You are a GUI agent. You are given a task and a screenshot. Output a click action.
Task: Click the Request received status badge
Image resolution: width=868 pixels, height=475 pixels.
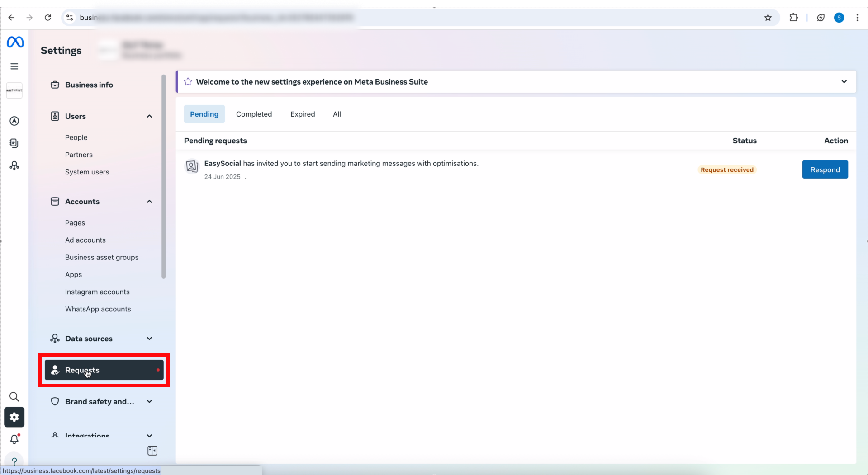click(727, 170)
